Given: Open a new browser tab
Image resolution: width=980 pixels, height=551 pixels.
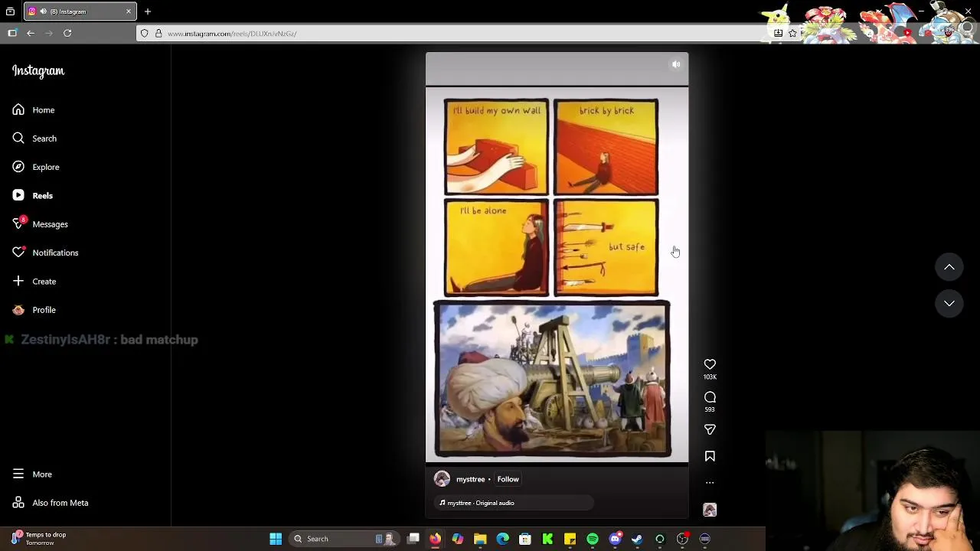Looking at the screenshot, I should (x=148, y=11).
